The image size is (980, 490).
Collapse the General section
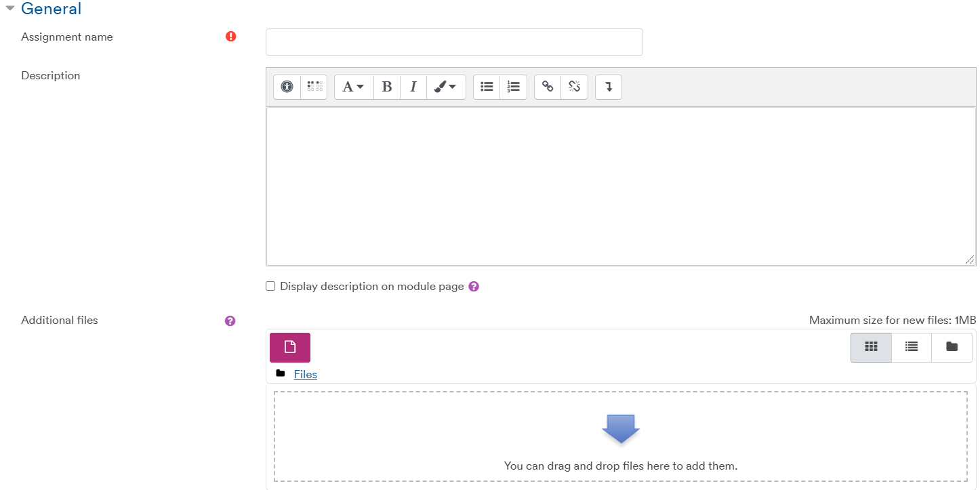pos(9,8)
